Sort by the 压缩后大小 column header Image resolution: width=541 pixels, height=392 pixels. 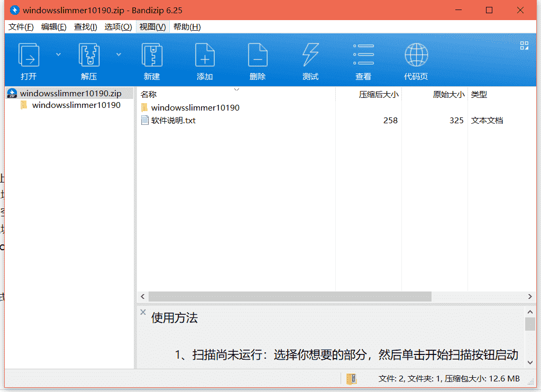(369, 94)
